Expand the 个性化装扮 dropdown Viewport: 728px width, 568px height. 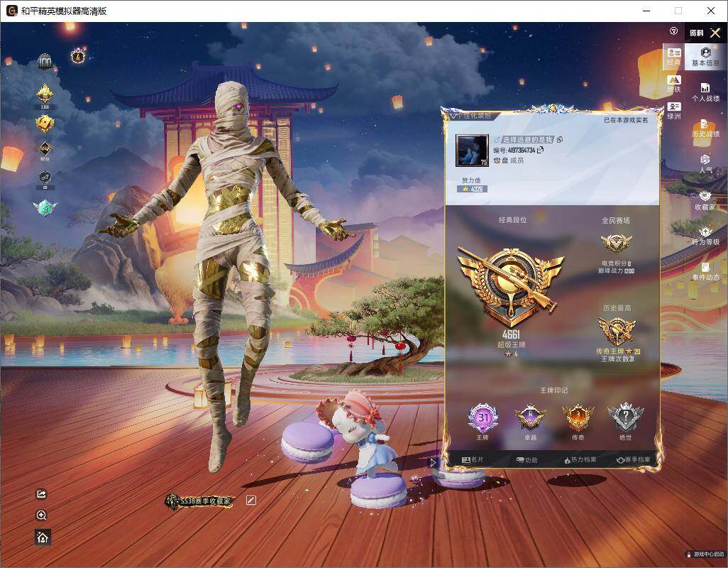[470, 116]
